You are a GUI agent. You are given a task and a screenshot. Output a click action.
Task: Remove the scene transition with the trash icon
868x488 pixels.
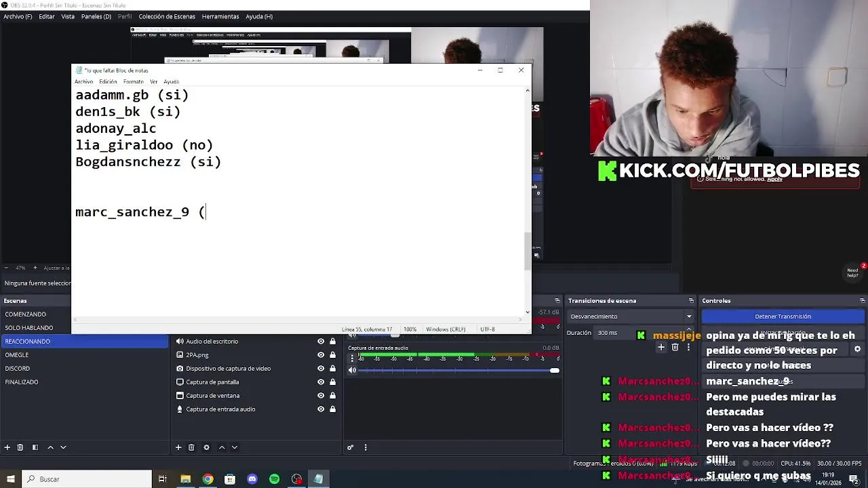[x=675, y=348]
